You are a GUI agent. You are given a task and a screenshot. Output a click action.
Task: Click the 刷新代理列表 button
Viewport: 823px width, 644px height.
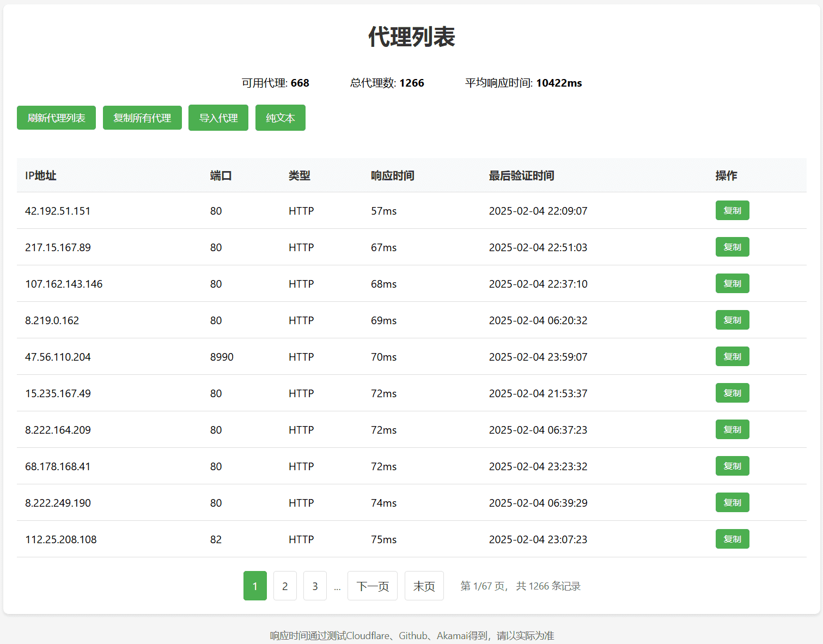tap(56, 117)
